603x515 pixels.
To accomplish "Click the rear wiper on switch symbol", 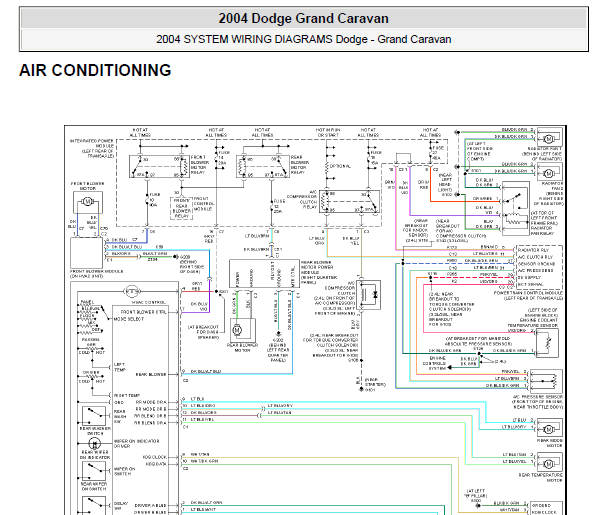I will coord(94,471).
